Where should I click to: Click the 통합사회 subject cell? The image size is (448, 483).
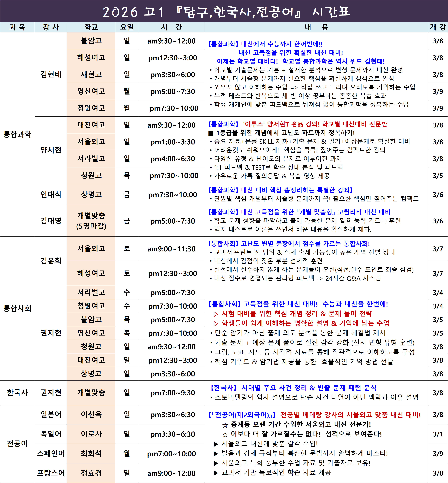point(17,308)
